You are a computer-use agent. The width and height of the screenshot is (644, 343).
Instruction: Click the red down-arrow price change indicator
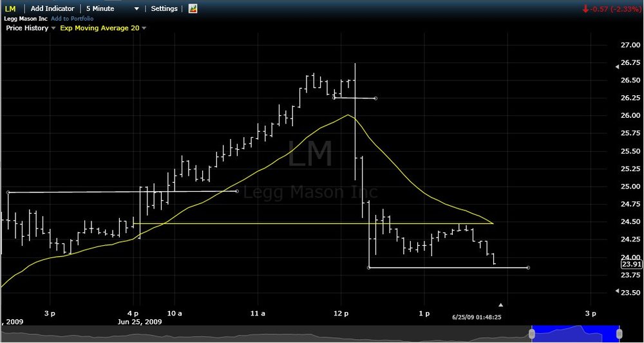point(585,9)
